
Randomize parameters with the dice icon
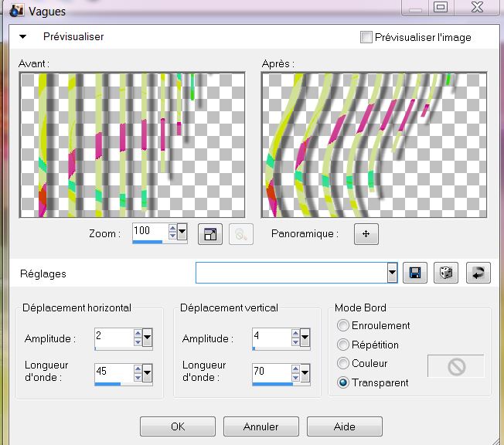click(x=446, y=273)
